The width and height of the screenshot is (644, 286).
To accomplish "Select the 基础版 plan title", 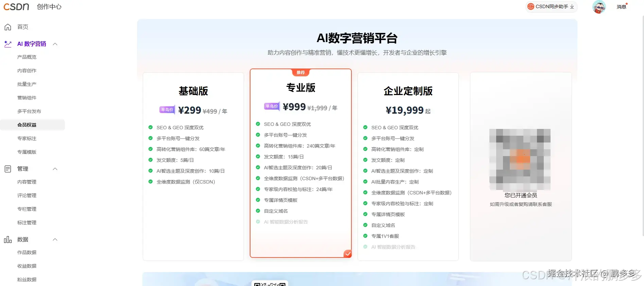I will (193, 91).
